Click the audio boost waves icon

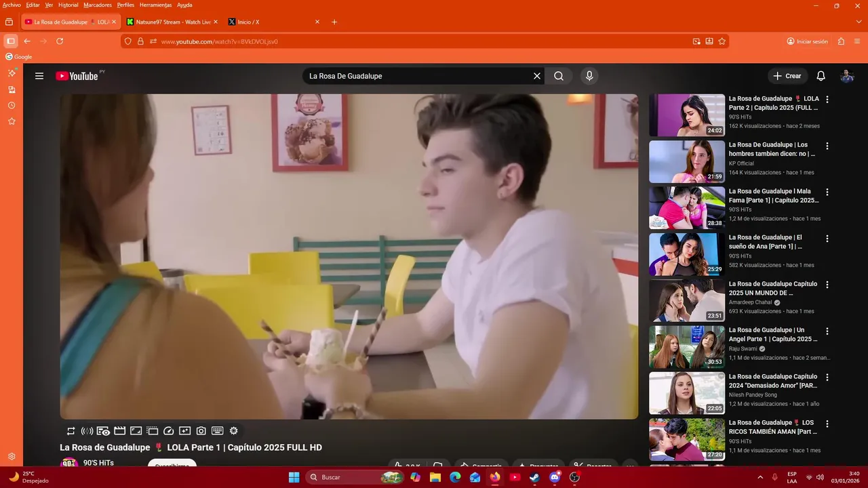(87, 431)
